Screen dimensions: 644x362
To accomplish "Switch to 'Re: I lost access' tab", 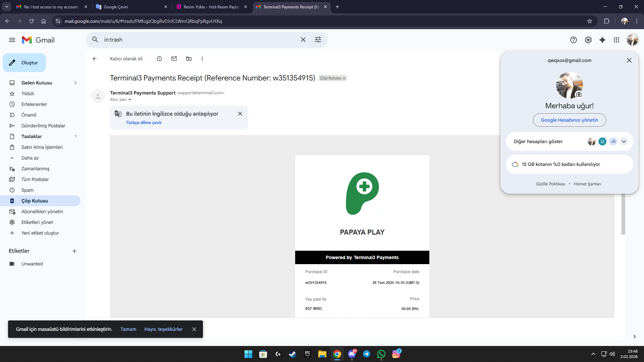I will tap(52, 7).
